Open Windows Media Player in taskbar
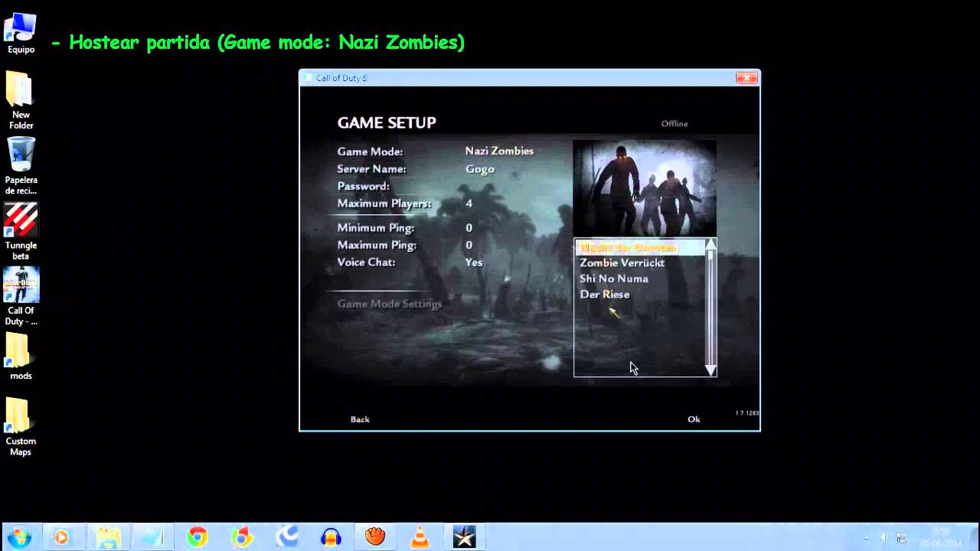Screen dimensions: 980x551 coord(62,537)
